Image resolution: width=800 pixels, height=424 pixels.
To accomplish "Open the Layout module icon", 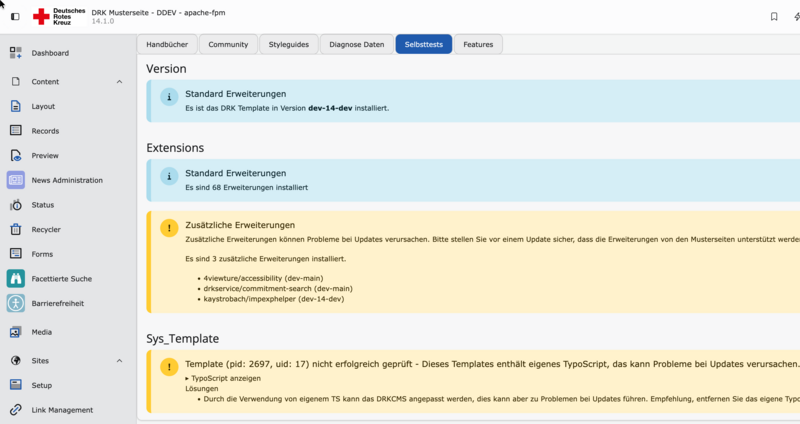I will coord(15,106).
